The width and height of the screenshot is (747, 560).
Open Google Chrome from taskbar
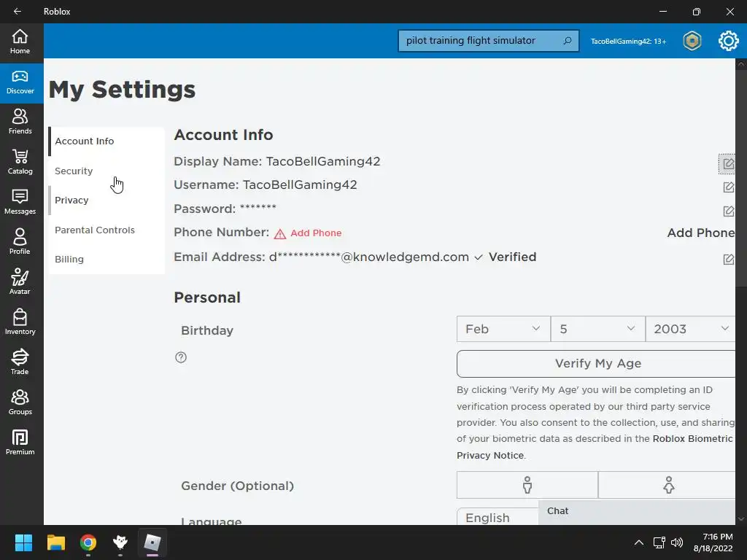88,542
